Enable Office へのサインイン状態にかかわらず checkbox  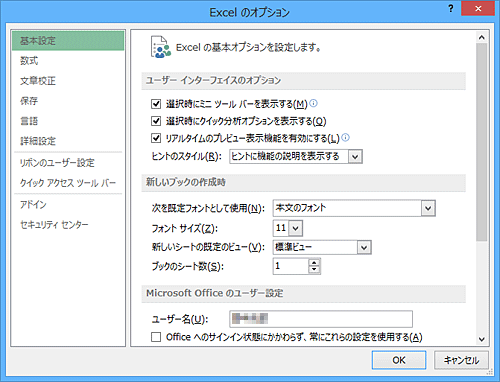coord(156,337)
